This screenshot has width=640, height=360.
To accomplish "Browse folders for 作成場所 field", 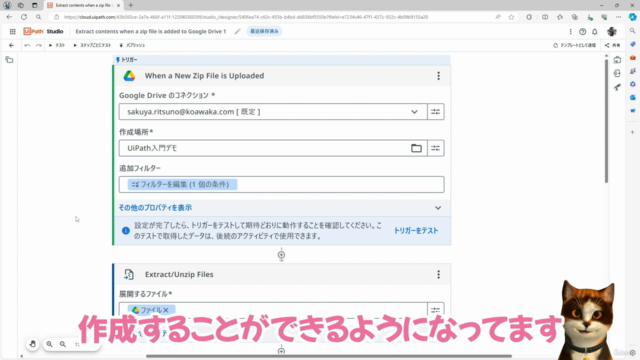I will point(416,148).
